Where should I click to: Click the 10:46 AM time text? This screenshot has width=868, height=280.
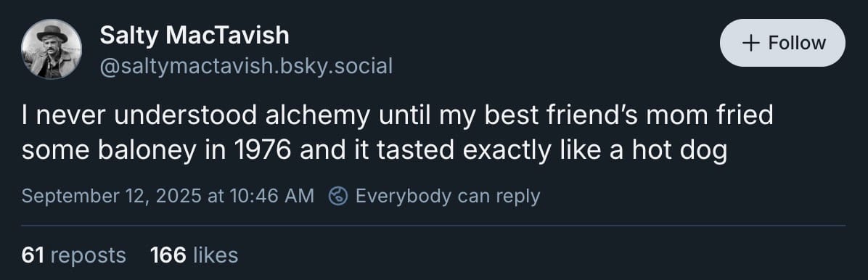271,195
